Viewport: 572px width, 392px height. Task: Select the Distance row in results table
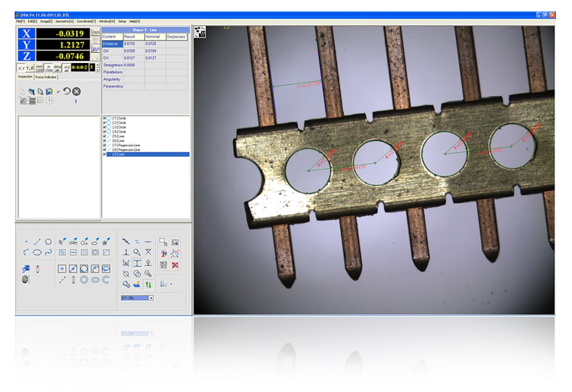[145, 44]
